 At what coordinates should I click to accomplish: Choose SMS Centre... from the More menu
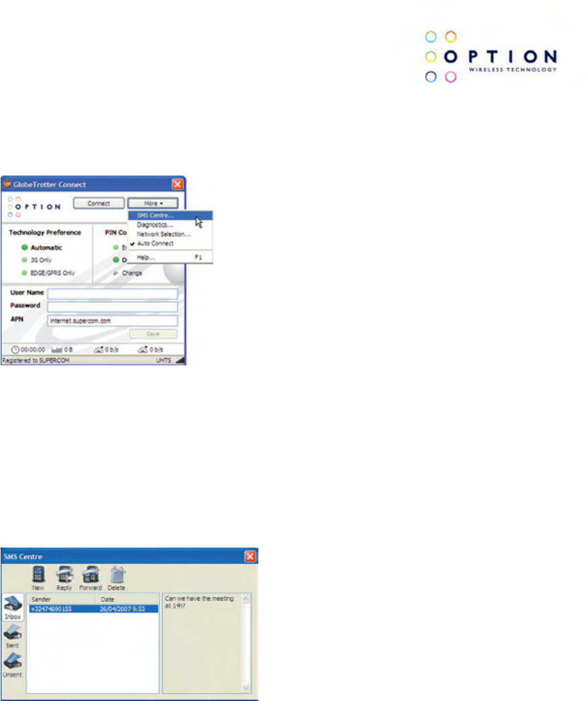click(x=170, y=215)
